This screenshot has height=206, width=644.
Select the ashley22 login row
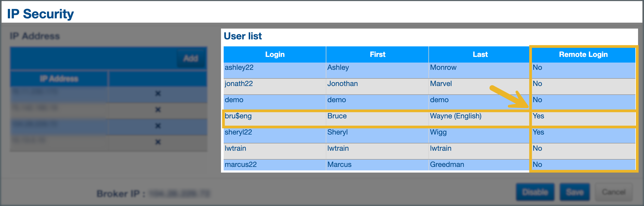tap(239, 67)
